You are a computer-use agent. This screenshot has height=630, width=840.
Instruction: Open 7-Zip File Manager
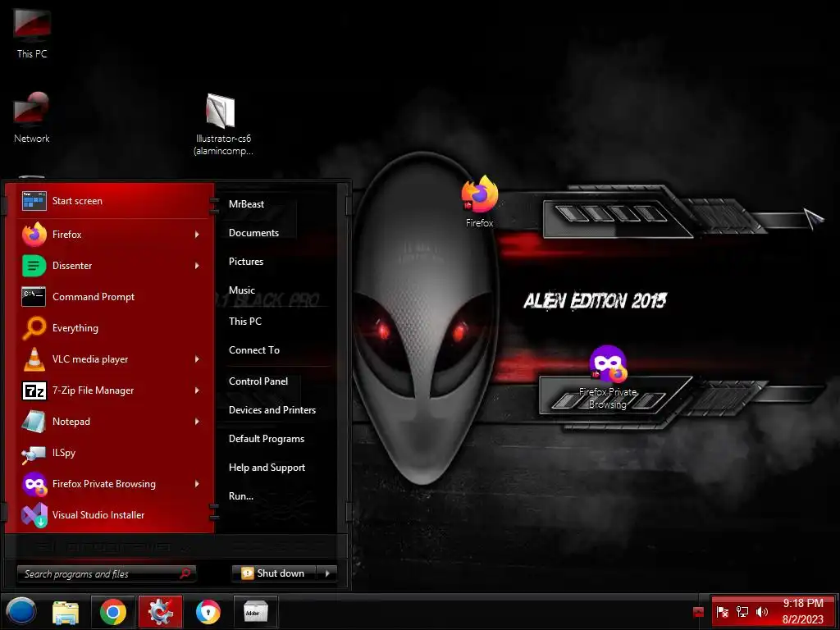coord(112,390)
